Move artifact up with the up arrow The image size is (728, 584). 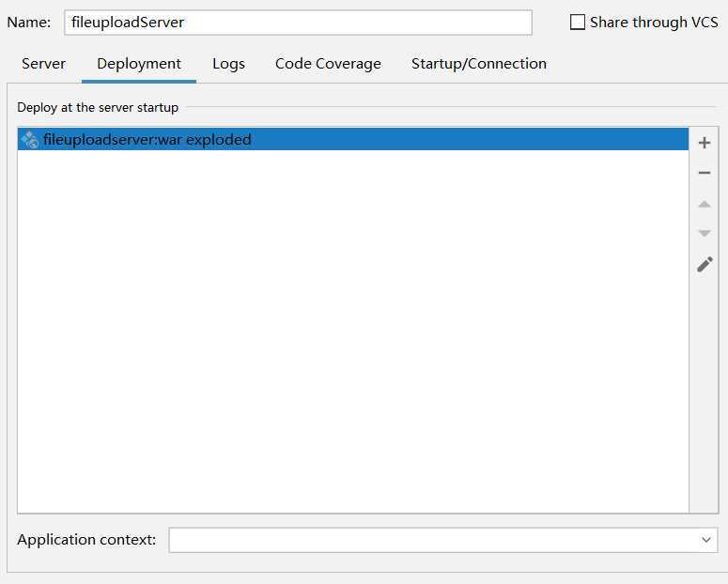pyautogui.click(x=705, y=204)
